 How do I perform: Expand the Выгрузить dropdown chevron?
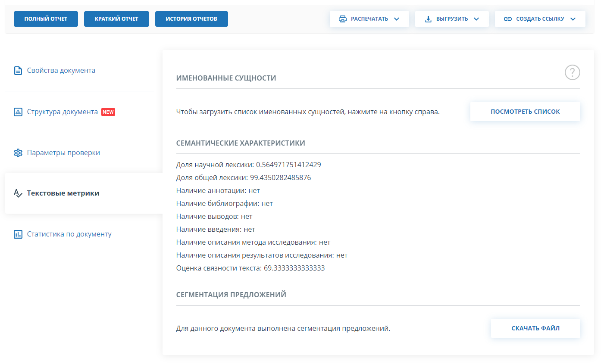[x=476, y=19]
